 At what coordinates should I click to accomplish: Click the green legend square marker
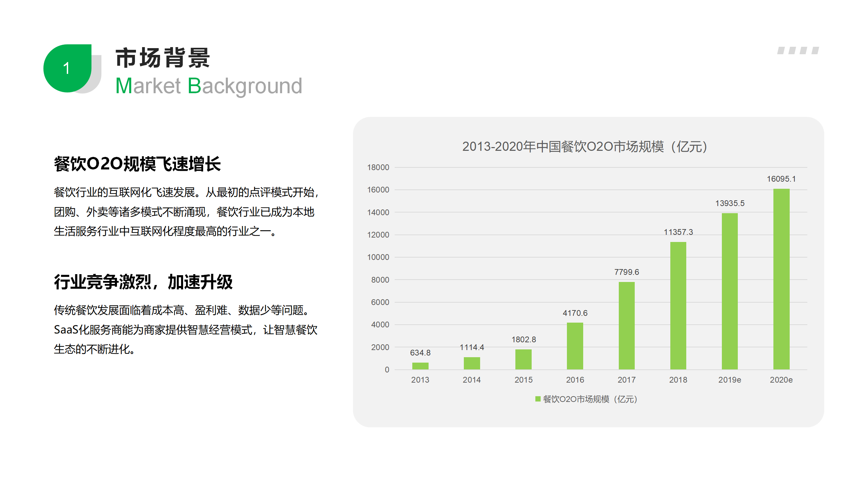[x=538, y=399]
